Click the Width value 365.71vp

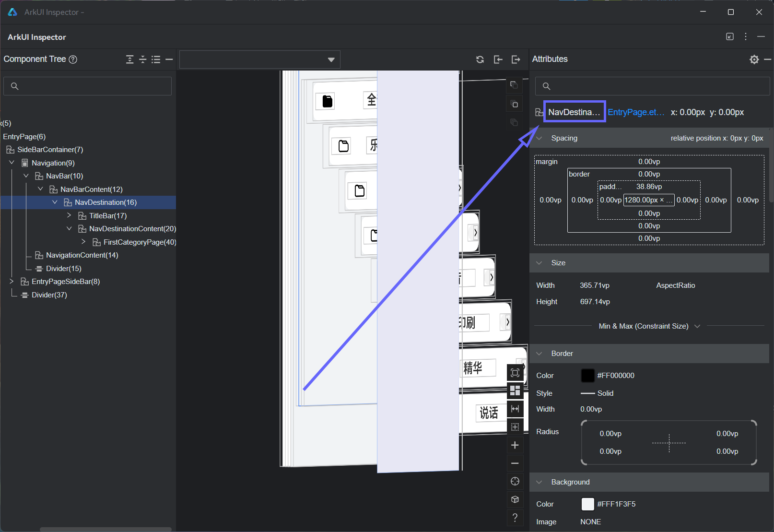pyautogui.click(x=595, y=285)
